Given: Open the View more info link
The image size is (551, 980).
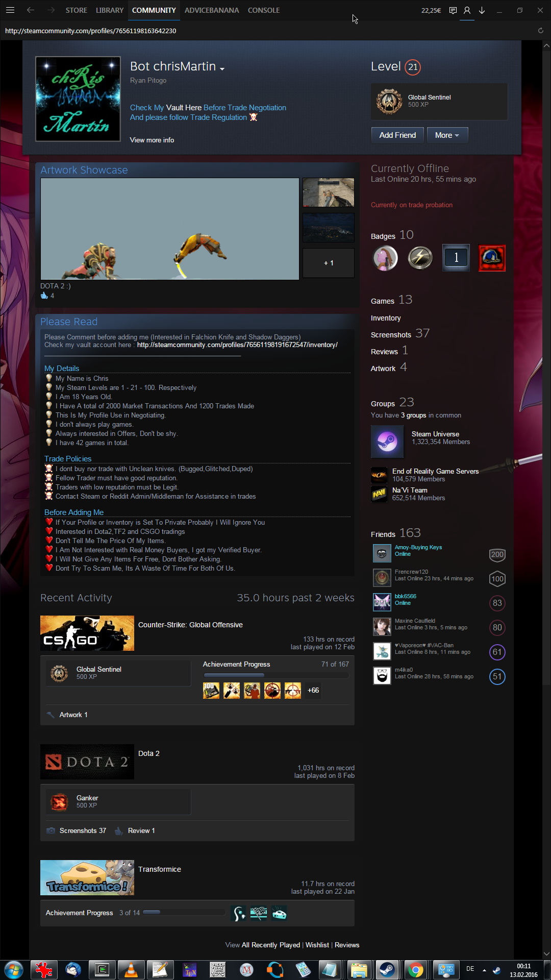Looking at the screenshot, I should (x=152, y=140).
